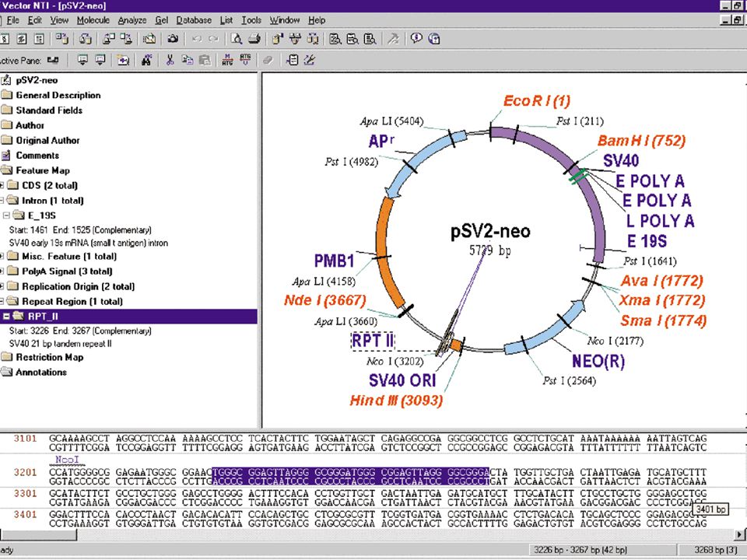Click the Paste clipboard icon
Screen dimensions: 747x560
205,60
